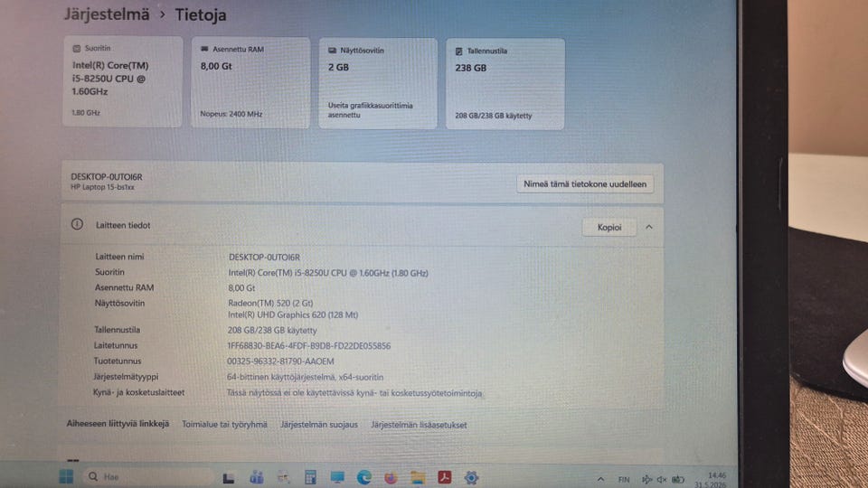Open the Windows Start menu
Screen dimensions: 868x488
(x=66, y=476)
